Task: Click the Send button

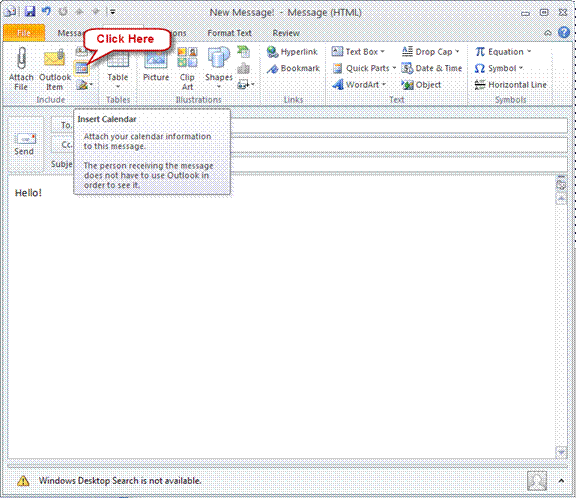Action: (x=24, y=144)
